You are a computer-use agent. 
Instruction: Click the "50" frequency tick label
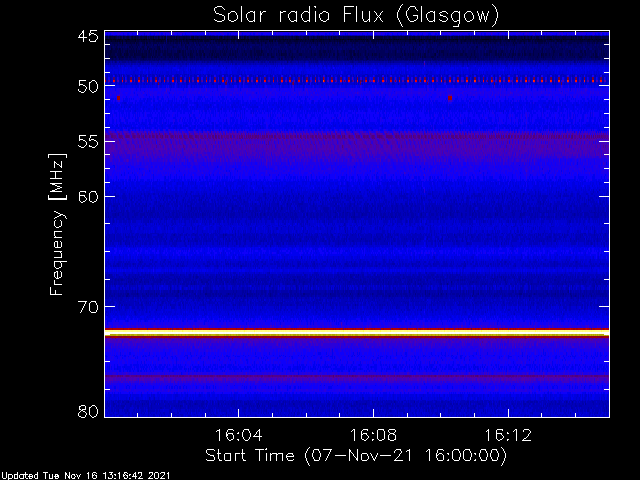coord(88,87)
